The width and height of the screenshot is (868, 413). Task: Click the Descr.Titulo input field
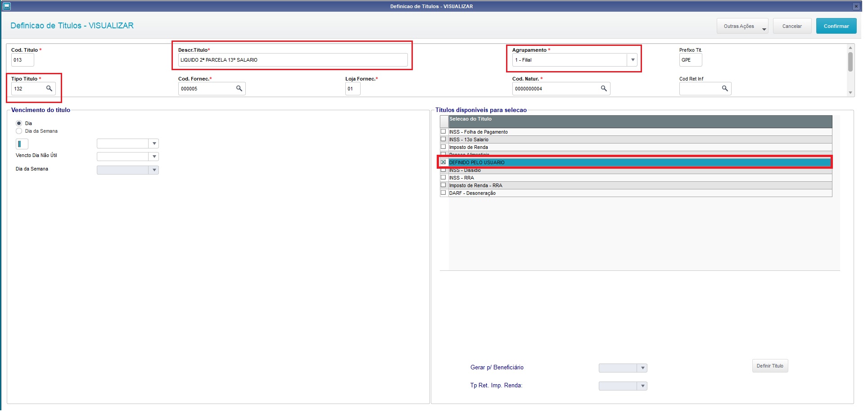293,60
